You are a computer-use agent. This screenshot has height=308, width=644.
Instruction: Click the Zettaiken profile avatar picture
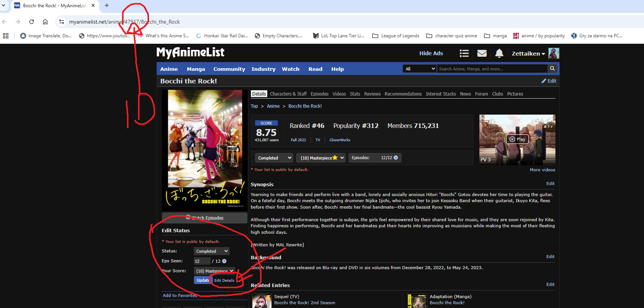coord(554,53)
